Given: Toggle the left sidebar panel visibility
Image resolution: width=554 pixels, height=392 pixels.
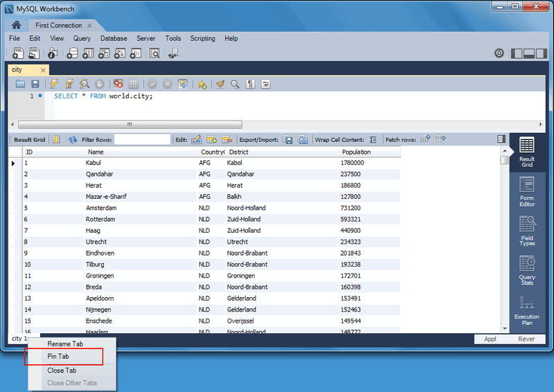Looking at the screenshot, I should 516,53.
